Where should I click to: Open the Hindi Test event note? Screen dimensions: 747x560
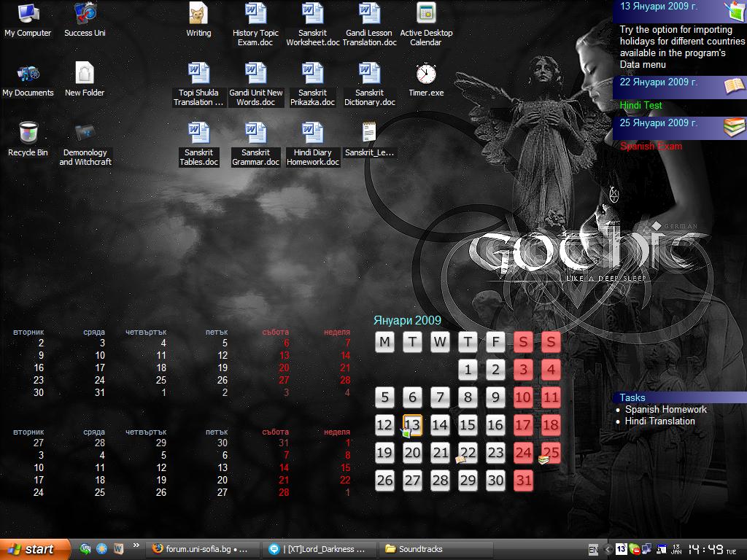[x=640, y=106]
